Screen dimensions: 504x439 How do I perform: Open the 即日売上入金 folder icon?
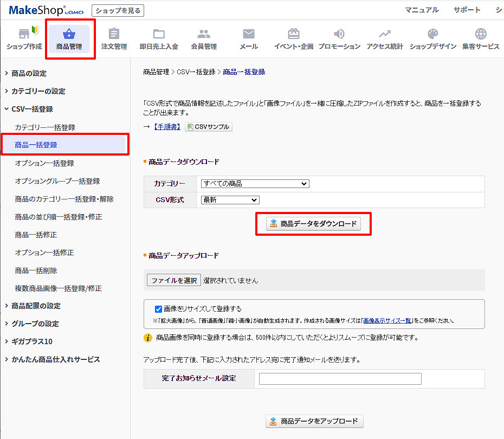159,34
